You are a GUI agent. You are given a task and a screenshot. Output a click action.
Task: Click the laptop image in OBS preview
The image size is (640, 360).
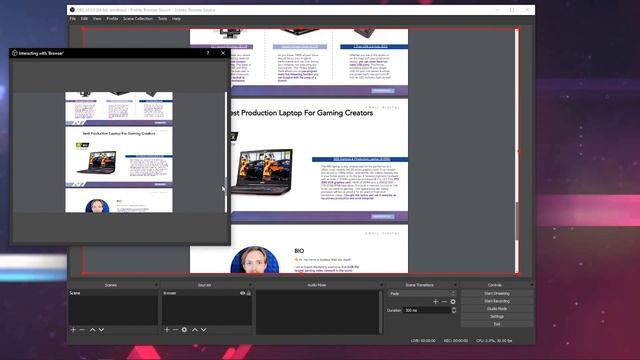pyautogui.click(x=262, y=172)
